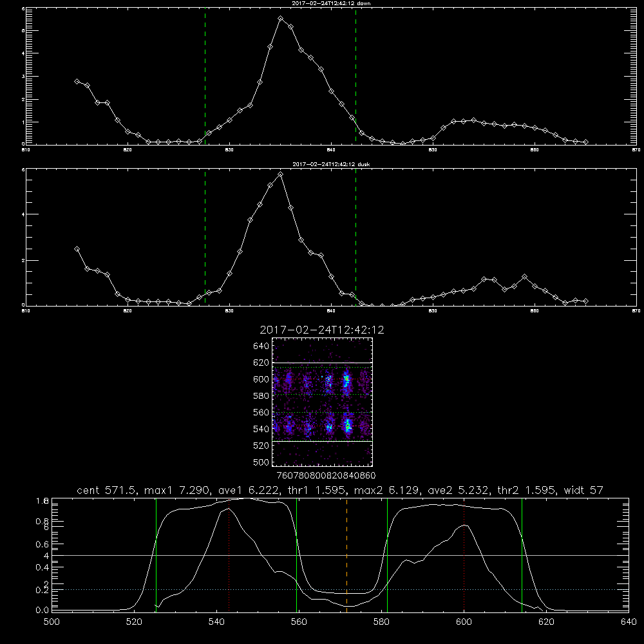Click the '620' x-axis label of the bottom plot
Screen dimensions: 644x644
pyautogui.click(x=546, y=622)
